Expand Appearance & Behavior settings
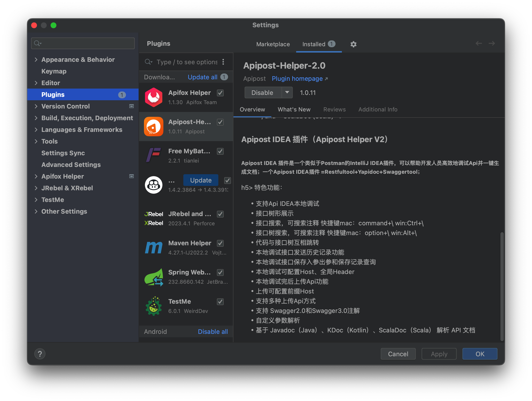This screenshot has width=532, height=401. coord(36,60)
